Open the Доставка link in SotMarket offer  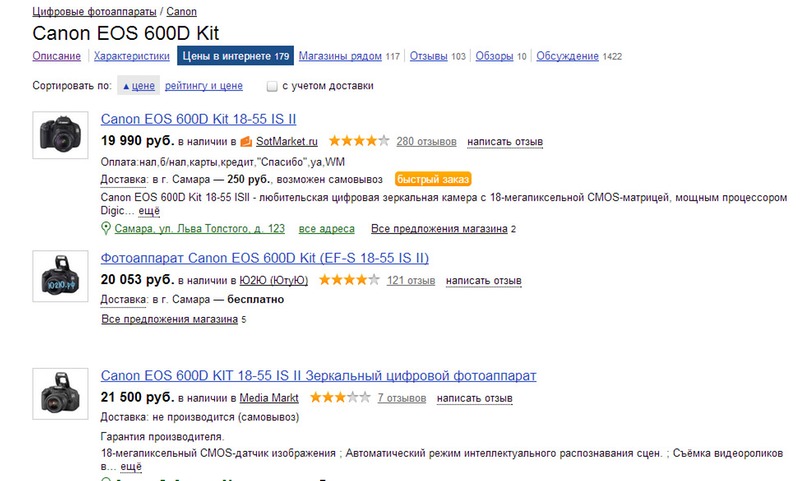tap(124, 180)
